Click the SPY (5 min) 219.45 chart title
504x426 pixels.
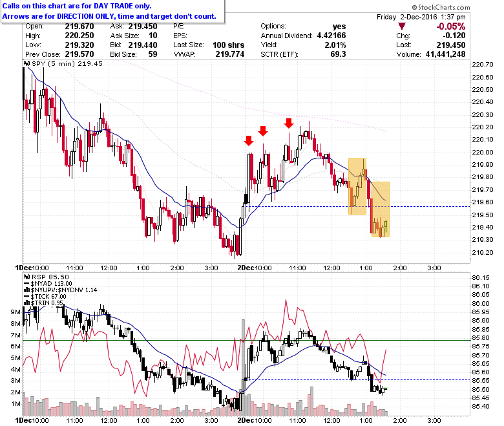pos(67,63)
